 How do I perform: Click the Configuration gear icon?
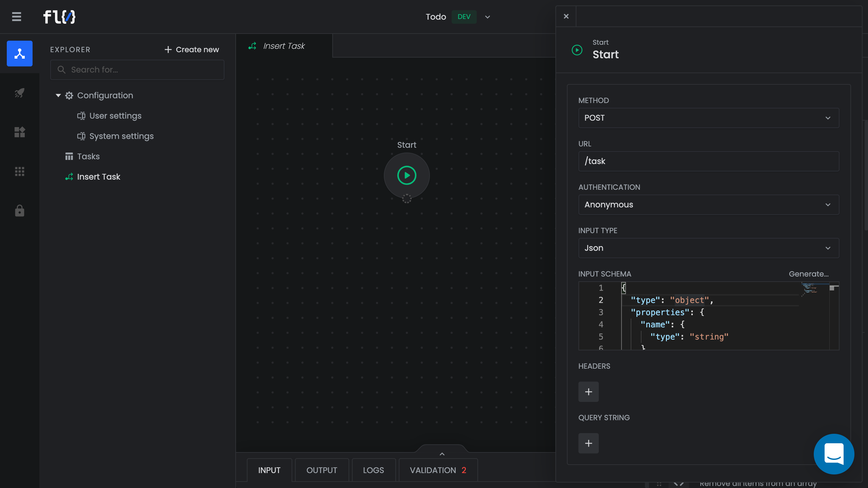[x=69, y=96]
